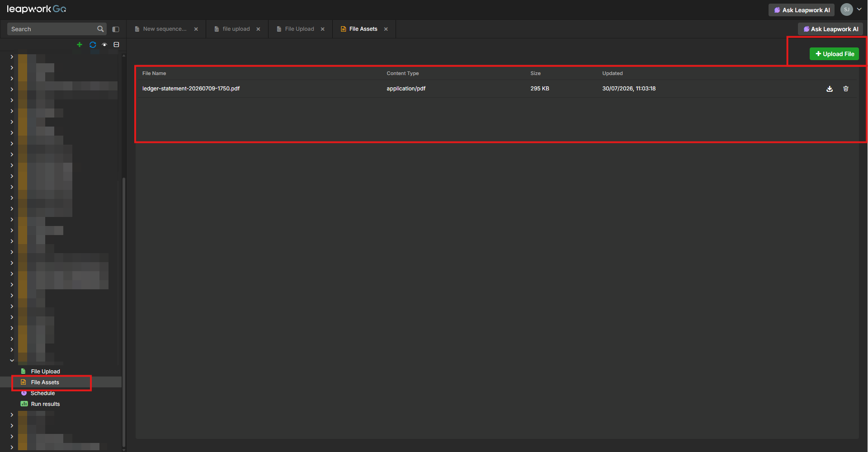Click the green plus icon in sidebar toolbar

pos(80,45)
